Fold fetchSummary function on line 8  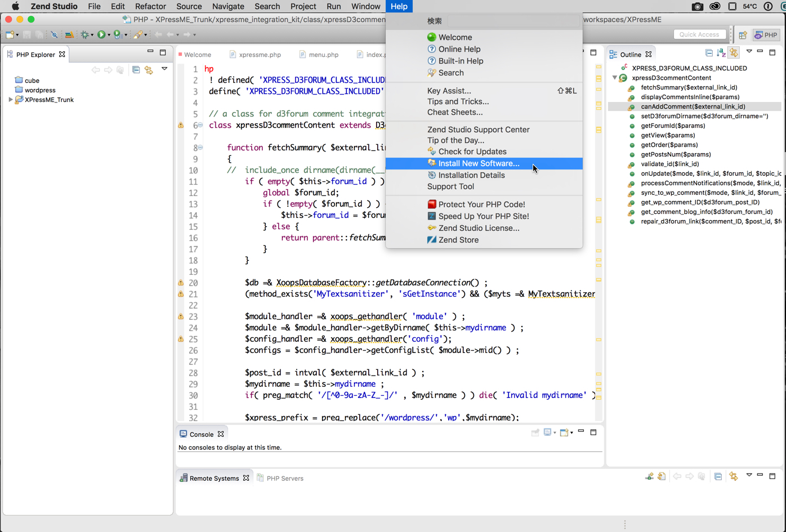200,147
